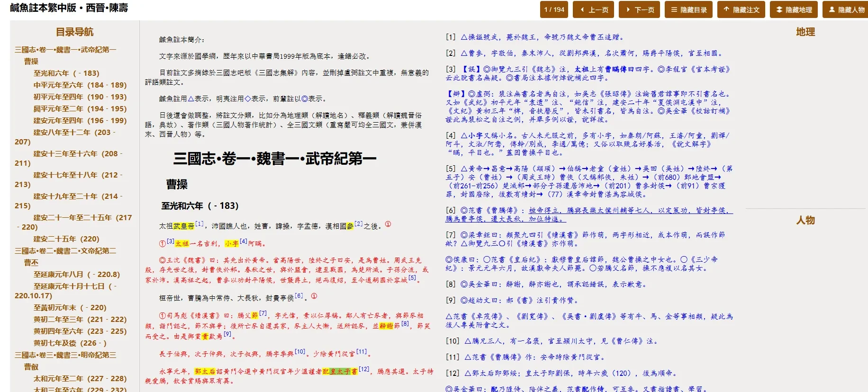The image size is (868, 392).
Task: Jump to 黄初四年至六年 (223 - 225)
Action: tap(80, 331)
